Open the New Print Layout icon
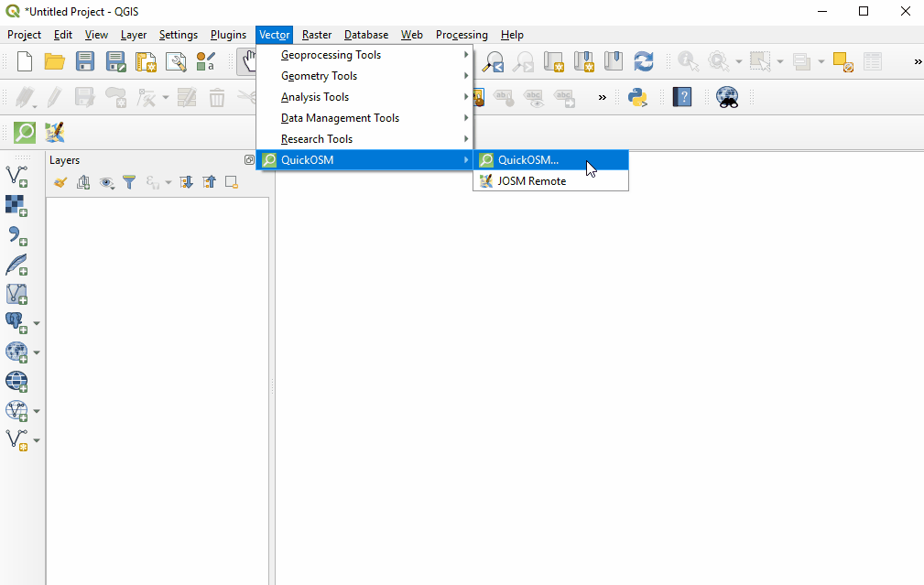 pyautogui.click(x=146, y=61)
